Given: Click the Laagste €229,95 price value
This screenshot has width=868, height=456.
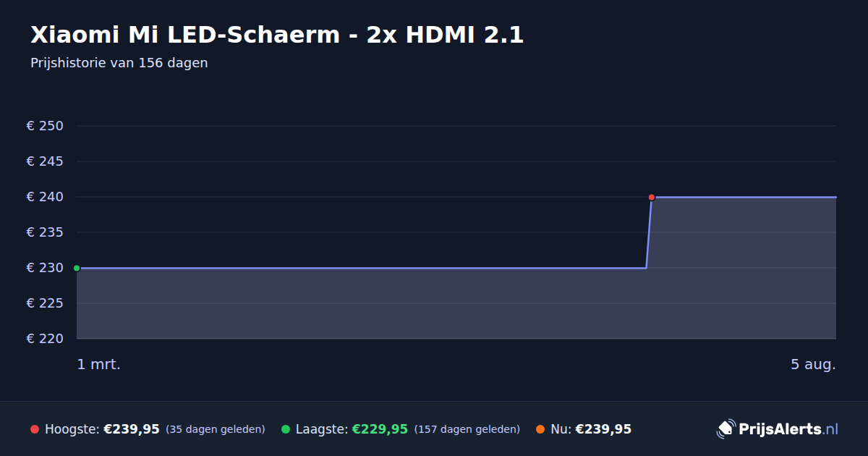Looking at the screenshot, I should [x=380, y=429].
